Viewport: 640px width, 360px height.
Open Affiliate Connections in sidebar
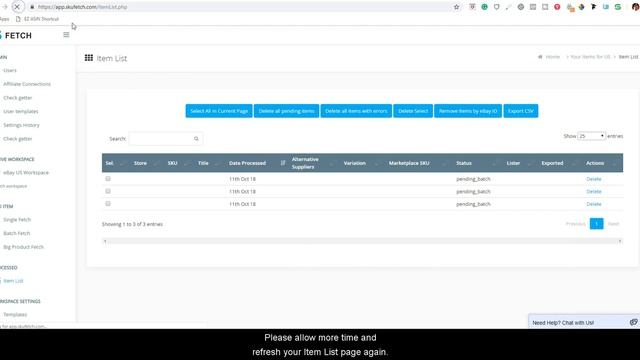[27, 84]
